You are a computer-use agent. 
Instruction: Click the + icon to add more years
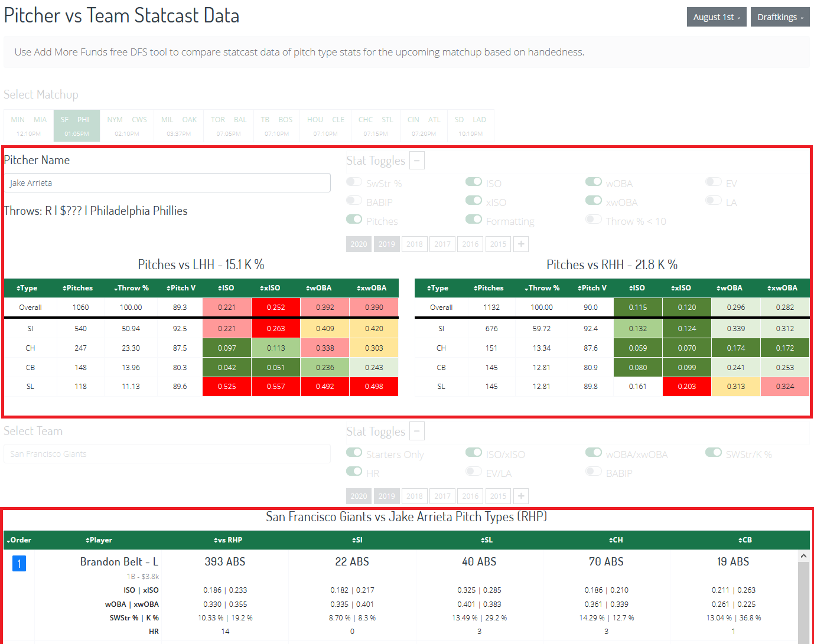[x=520, y=244]
